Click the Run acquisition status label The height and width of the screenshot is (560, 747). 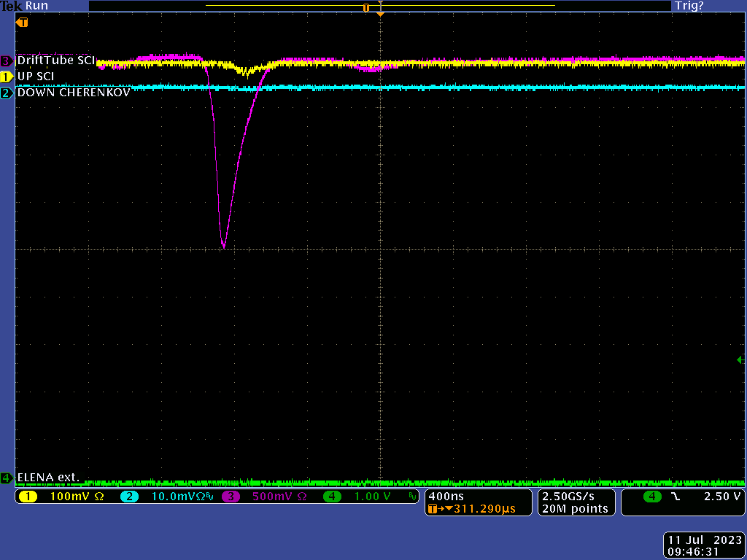[36, 6]
